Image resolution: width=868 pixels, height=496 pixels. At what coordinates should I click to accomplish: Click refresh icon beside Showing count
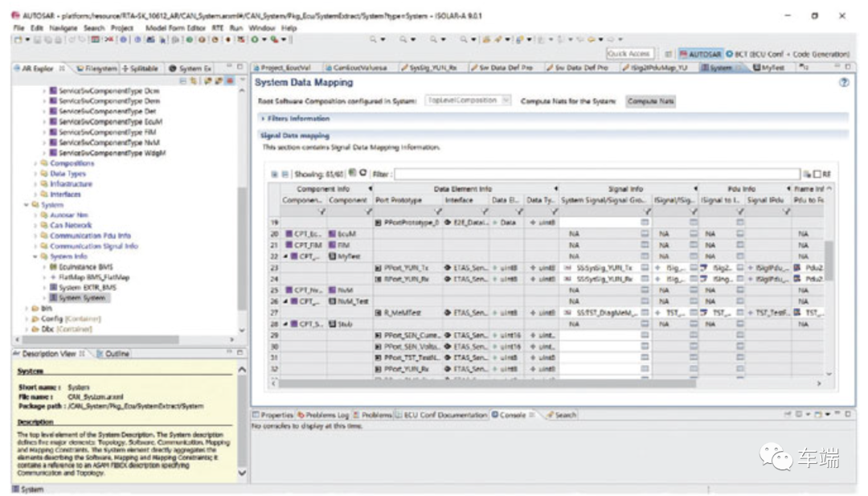point(363,173)
